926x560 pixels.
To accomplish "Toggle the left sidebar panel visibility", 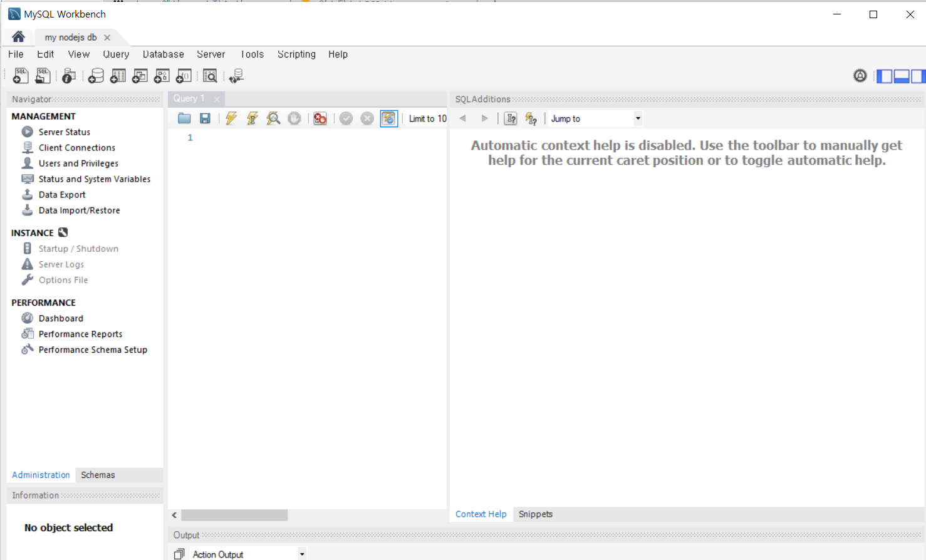I will point(884,76).
